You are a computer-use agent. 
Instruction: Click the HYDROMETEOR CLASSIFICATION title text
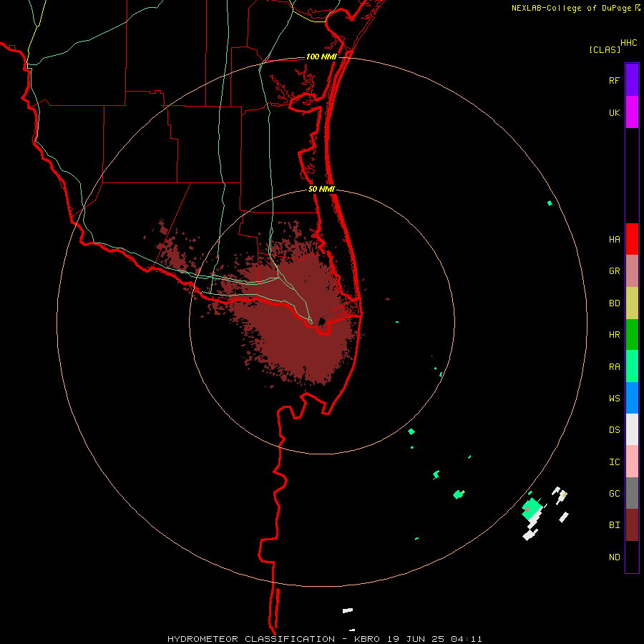tap(251, 639)
